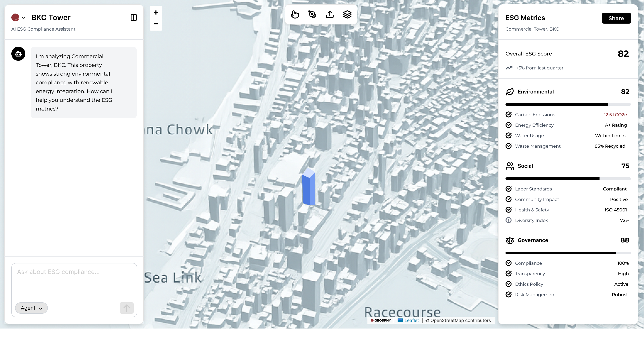Click the Governance scales icon
644x339 pixels.
point(509,240)
